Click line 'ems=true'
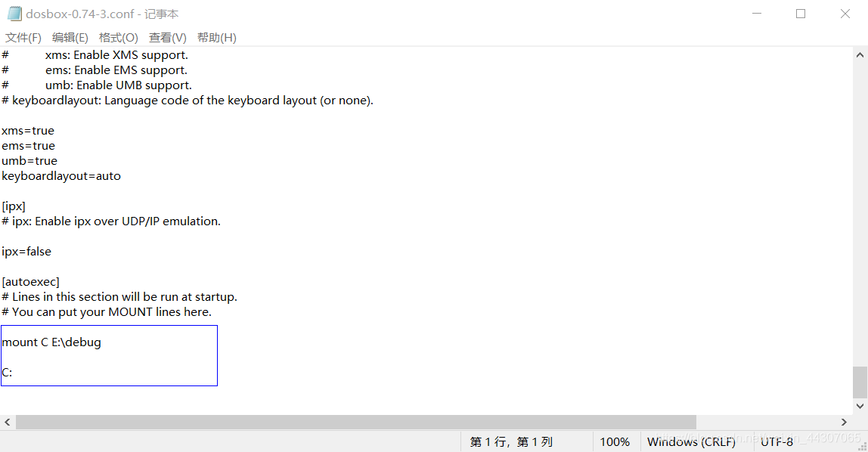868x452 pixels. coord(28,146)
